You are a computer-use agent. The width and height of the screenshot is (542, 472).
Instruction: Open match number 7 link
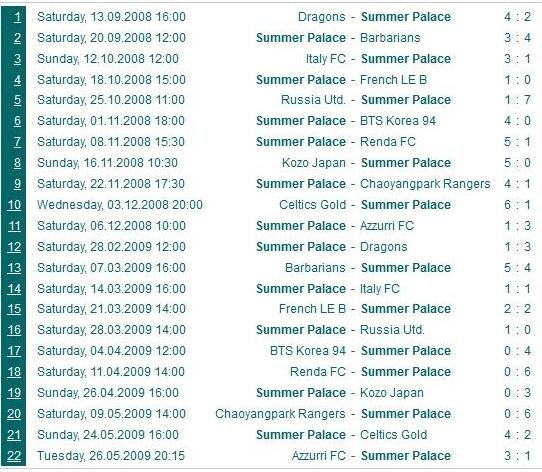click(17, 142)
